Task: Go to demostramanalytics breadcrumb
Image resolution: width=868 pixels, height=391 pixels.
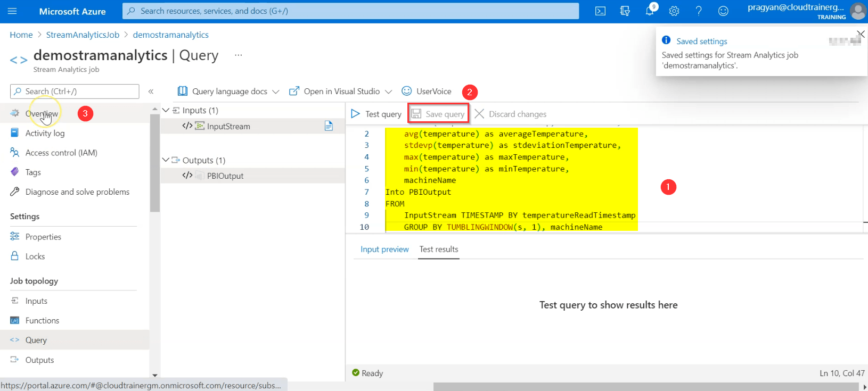Action: click(x=170, y=35)
